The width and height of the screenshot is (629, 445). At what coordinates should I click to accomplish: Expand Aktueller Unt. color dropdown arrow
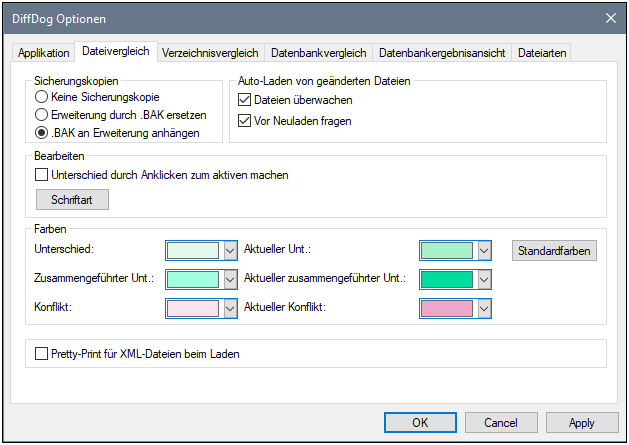pos(484,251)
